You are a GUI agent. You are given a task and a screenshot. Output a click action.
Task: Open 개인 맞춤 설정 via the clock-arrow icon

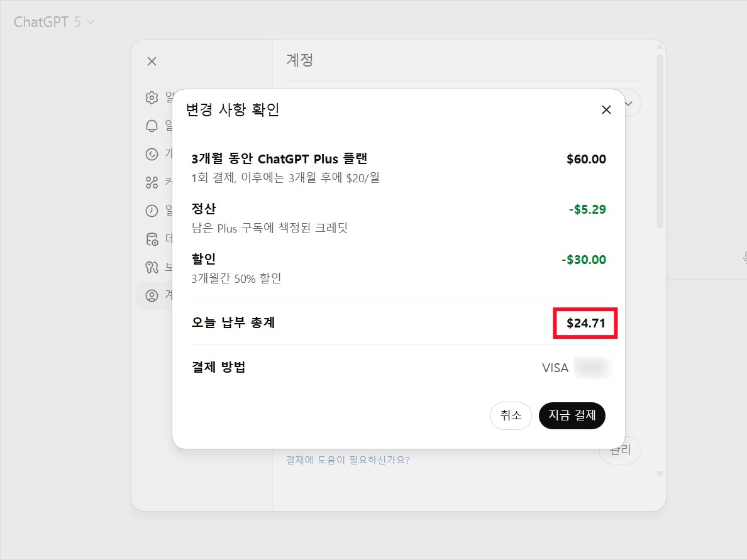[x=152, y=154]
